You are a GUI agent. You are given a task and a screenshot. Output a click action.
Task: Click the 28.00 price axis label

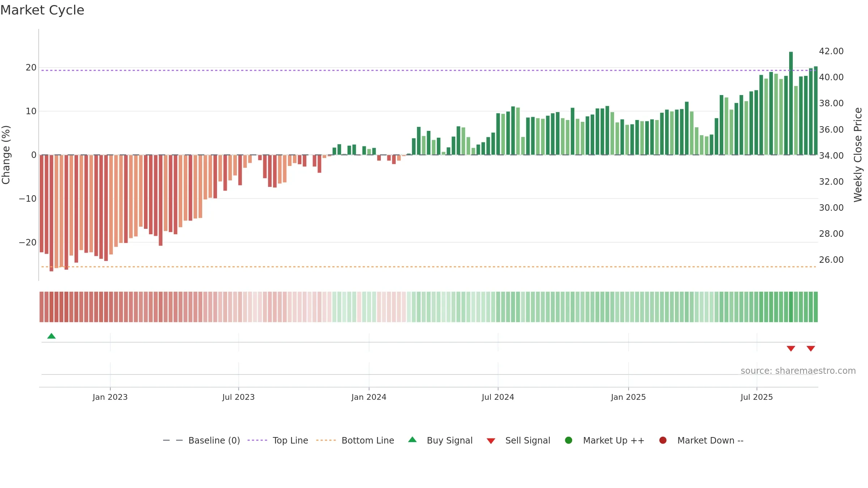click(x=831, y=234)
